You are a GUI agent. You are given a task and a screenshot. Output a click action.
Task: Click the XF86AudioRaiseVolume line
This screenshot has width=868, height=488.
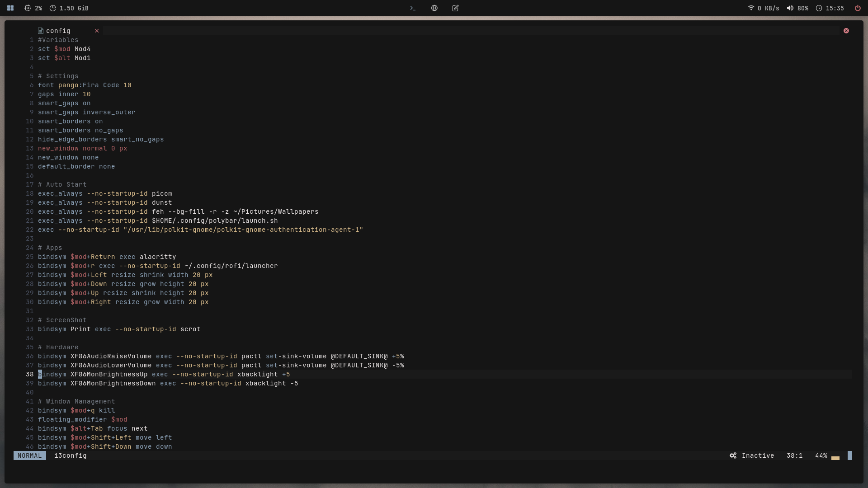tap(221, 356)
